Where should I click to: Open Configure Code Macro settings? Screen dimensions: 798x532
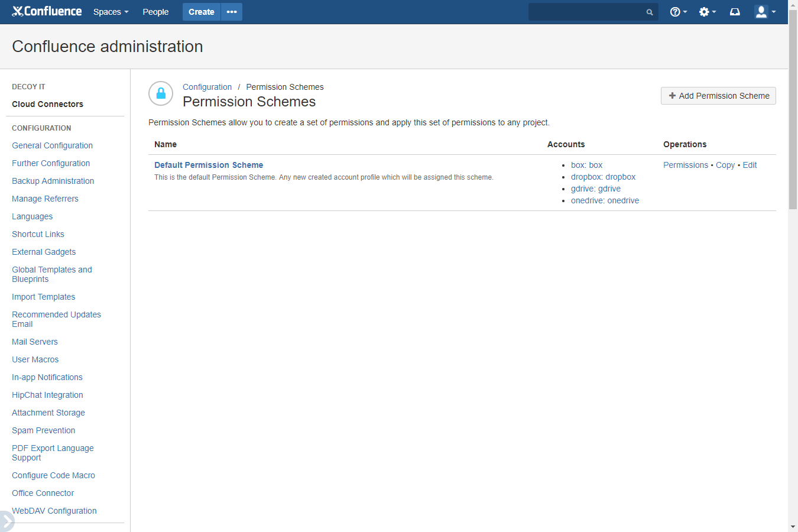click(53, 475)
